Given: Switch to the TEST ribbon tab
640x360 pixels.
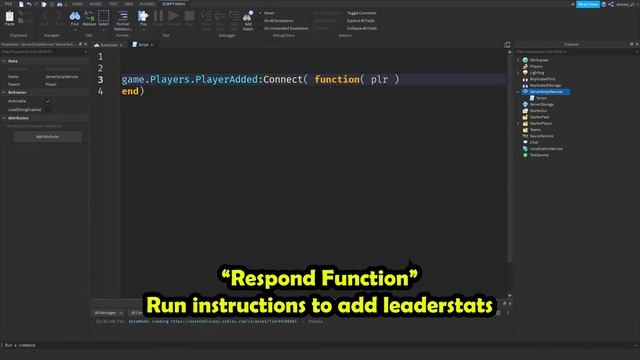Looking at the screenshot, I should [x=113, y=4].
